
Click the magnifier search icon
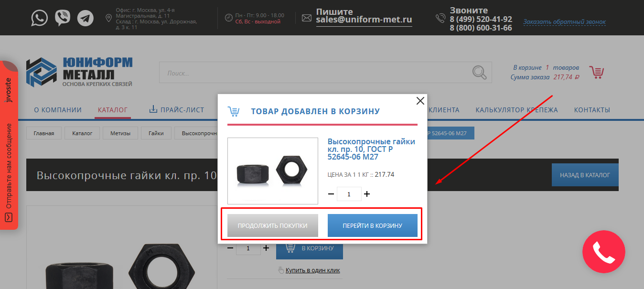(479, 73)
